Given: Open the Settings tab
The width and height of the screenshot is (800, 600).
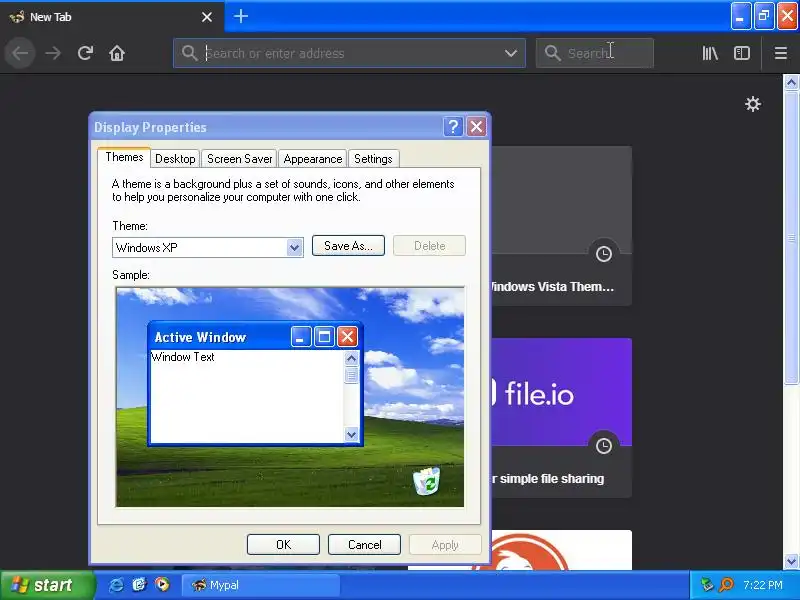Looking at the screenshot, I should click(x=373, y=159).
